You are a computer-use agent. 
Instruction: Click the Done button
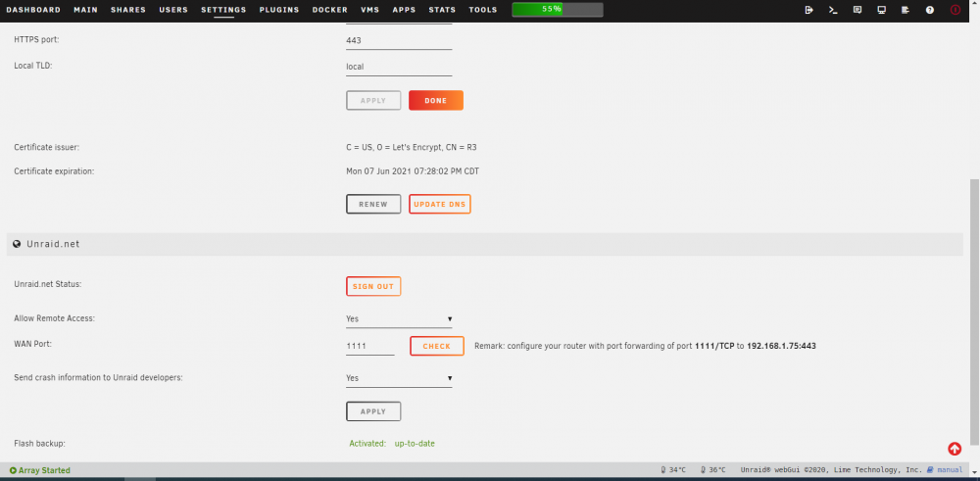pos(436,101)
